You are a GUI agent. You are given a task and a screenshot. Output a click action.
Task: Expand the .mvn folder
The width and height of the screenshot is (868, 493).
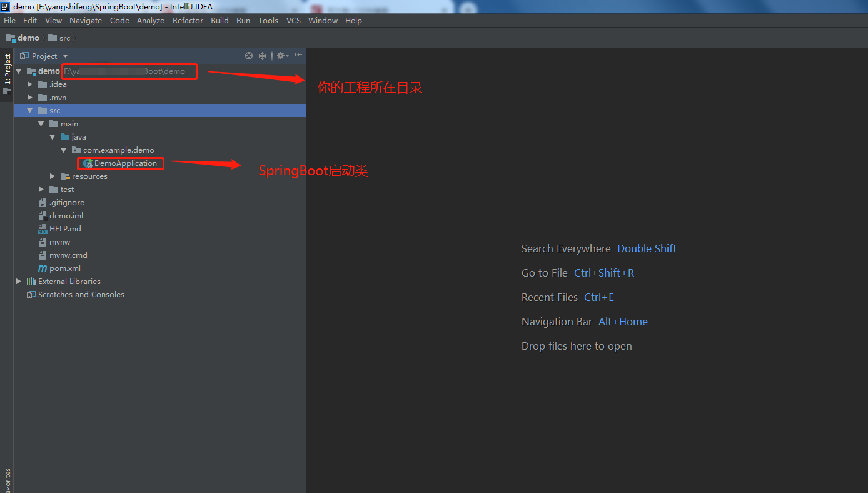(x=30, y=98)
